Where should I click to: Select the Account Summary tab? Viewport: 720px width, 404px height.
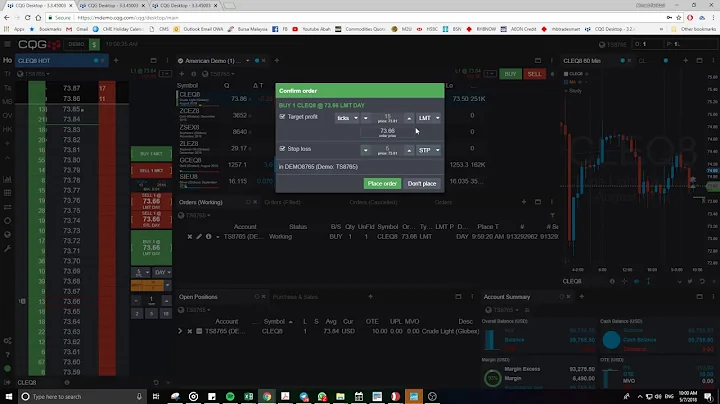[x=506, y=297]
